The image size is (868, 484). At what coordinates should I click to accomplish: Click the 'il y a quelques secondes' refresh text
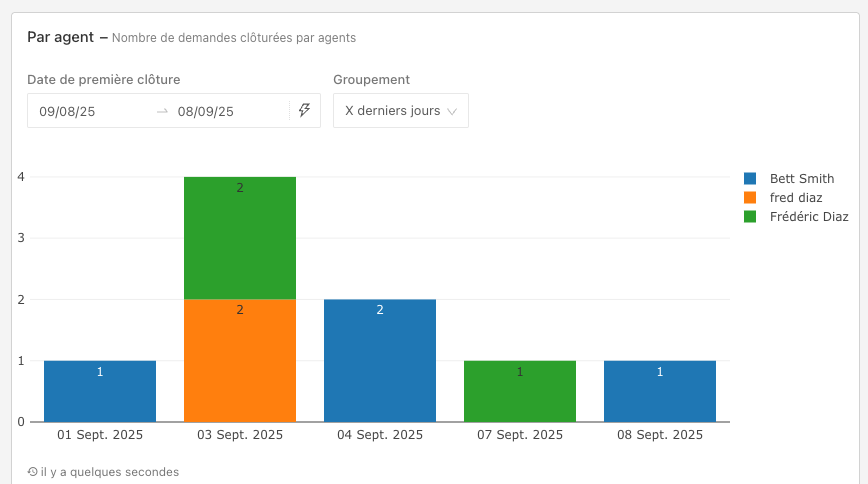pyautogui.click(x=109, y=472)
